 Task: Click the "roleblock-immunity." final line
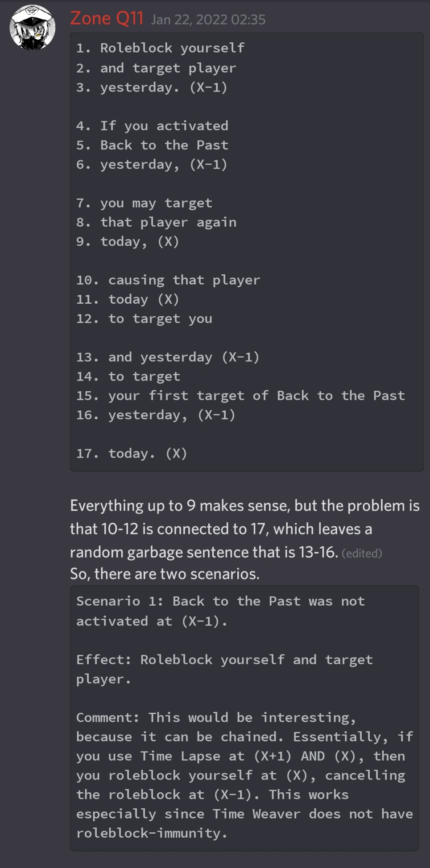pos(152,833)
